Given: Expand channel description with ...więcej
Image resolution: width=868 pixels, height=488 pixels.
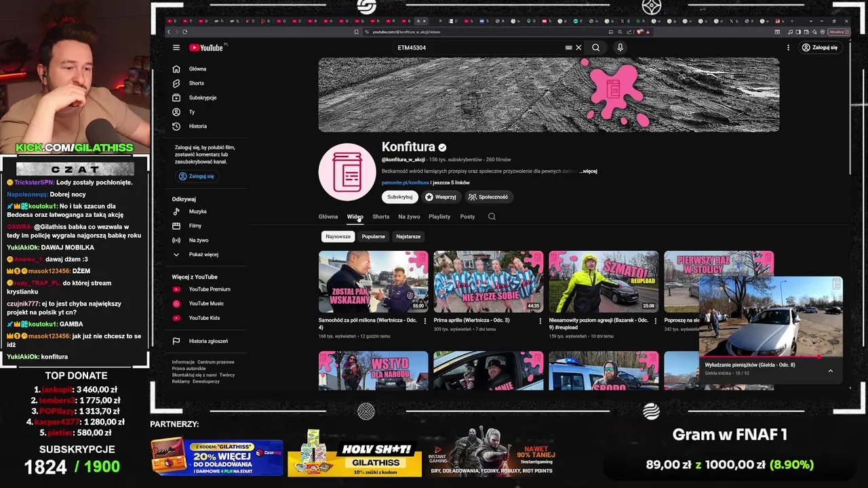Looking at the screenshot, I should click(x=588, y=171).
